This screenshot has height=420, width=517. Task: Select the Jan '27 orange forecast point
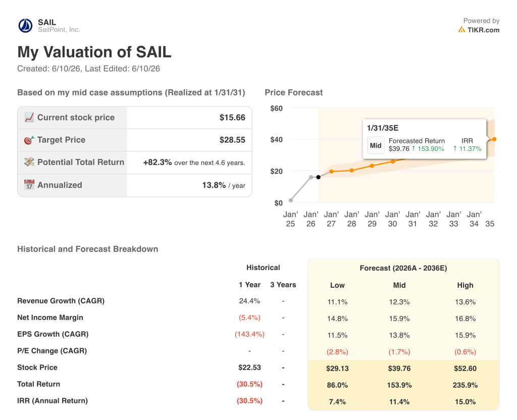click(x=331, y=172)
